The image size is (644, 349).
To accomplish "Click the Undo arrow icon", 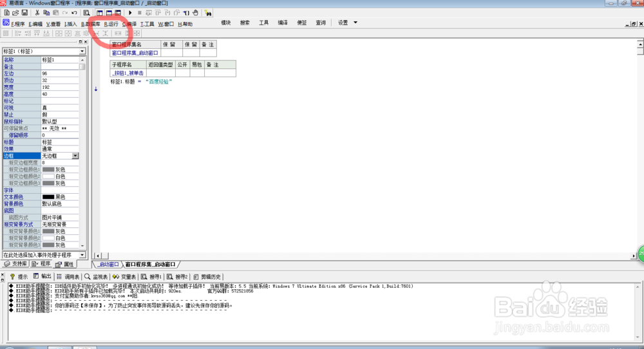I will [x=74, y=13].
